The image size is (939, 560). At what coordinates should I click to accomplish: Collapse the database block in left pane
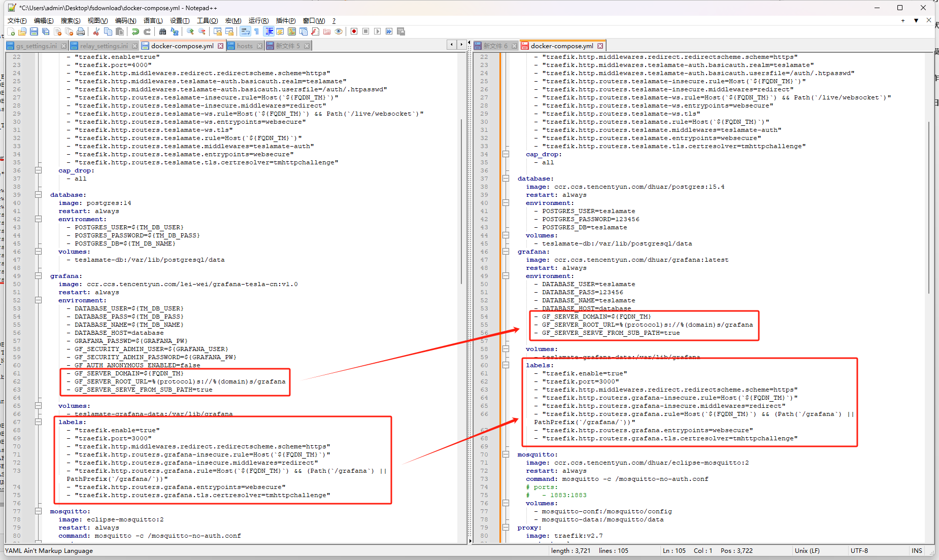(x=39, y=195)
